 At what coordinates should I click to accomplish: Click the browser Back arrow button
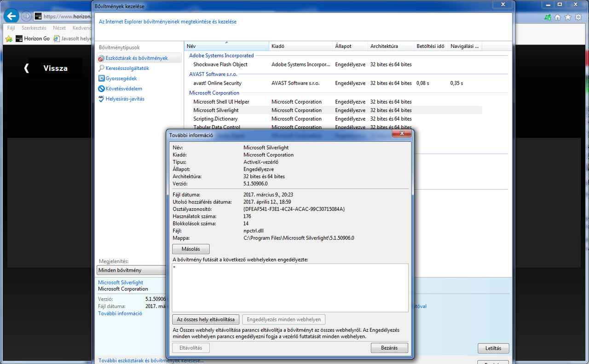point(12,17)
